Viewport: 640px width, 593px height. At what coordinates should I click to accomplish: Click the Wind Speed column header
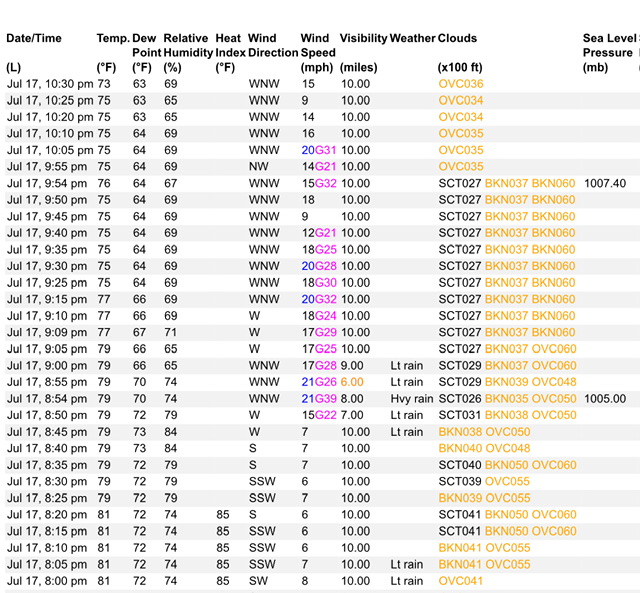click(x=318, y=45)
